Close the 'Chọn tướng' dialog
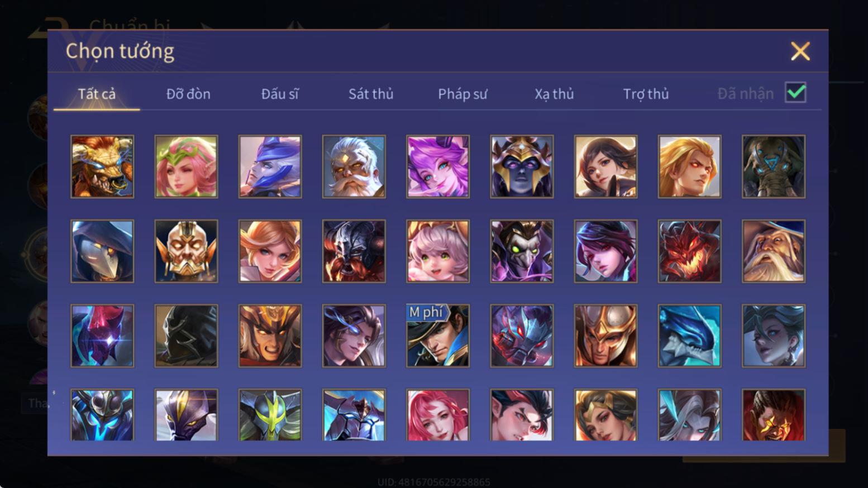 (800, 51)
